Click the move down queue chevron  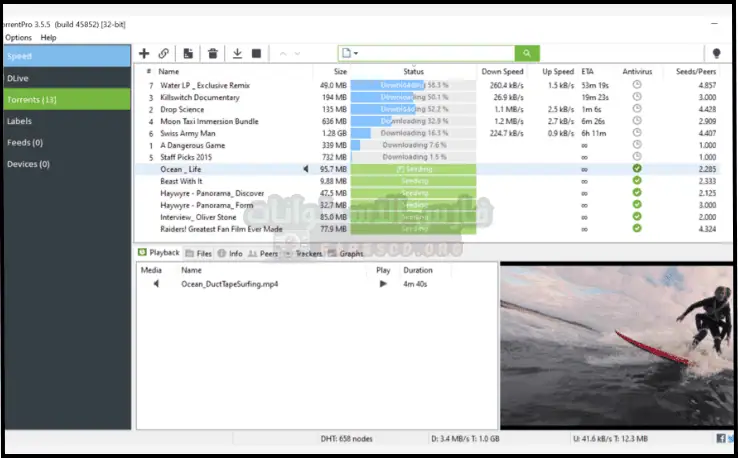pyautogui.click(x=297, y=53)
